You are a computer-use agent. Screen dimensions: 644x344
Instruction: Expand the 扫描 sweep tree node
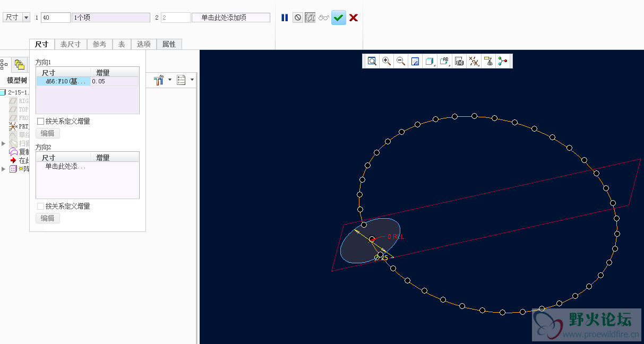pyautogui.click(x=4, y=143)
